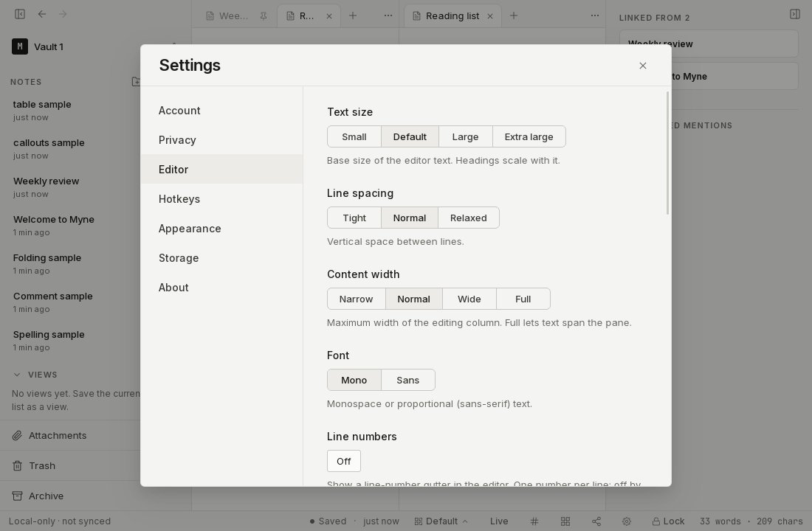This screenshot has width=812, height=531.
Task: Open the 'Weekly review' linked note card
Action: click(709, 44)
